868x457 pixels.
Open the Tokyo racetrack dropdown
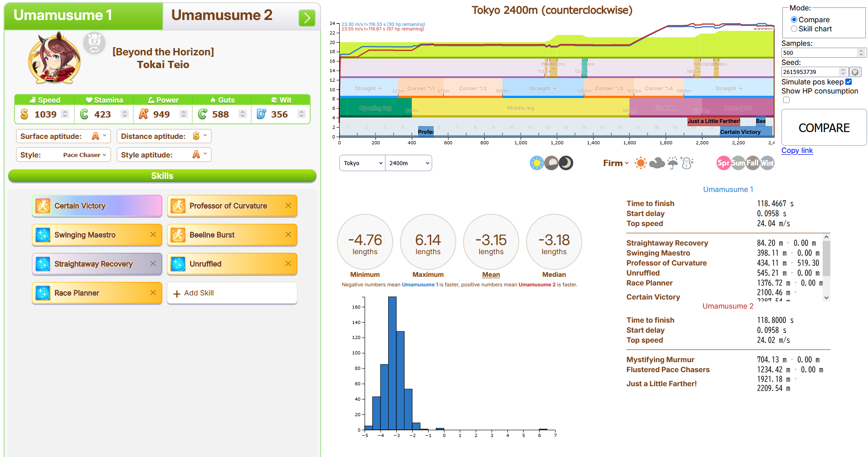(362, 163)
